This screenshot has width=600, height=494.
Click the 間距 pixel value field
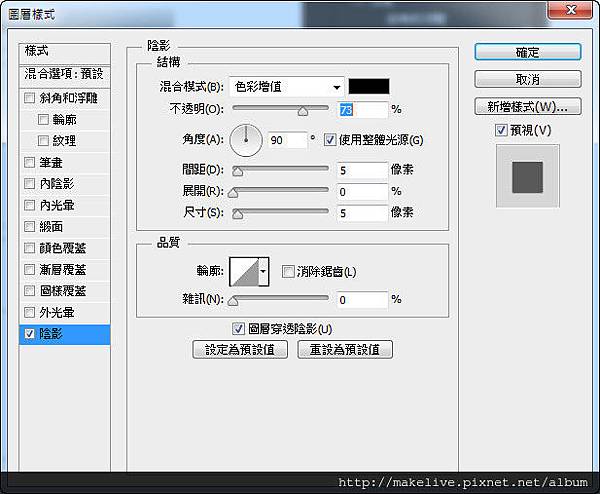point(363,170)
